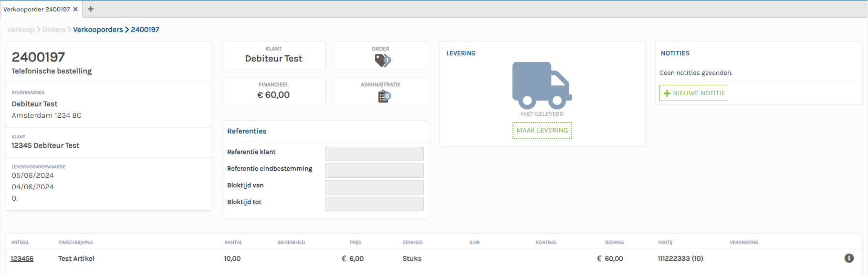
Task: Add a note with Nieuwe Notitie
Action: coord(693,93)
